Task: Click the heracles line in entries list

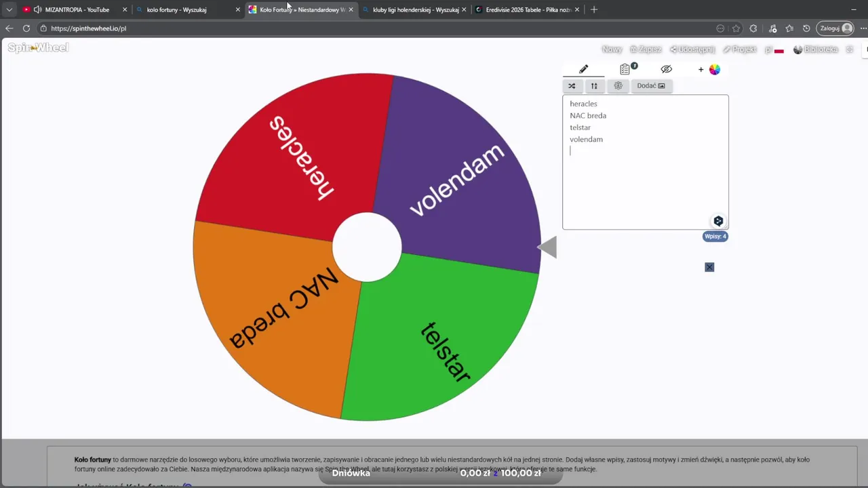Action: (x=583, y=104)
